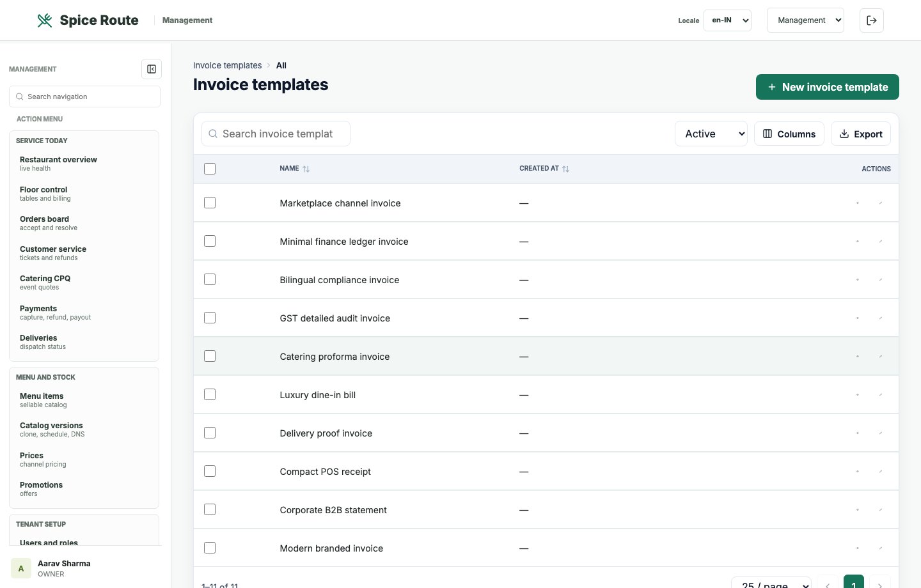921x588 pixels.
Task: Open the Management workspace dropdown in header
Action: [x=805, y=20]
